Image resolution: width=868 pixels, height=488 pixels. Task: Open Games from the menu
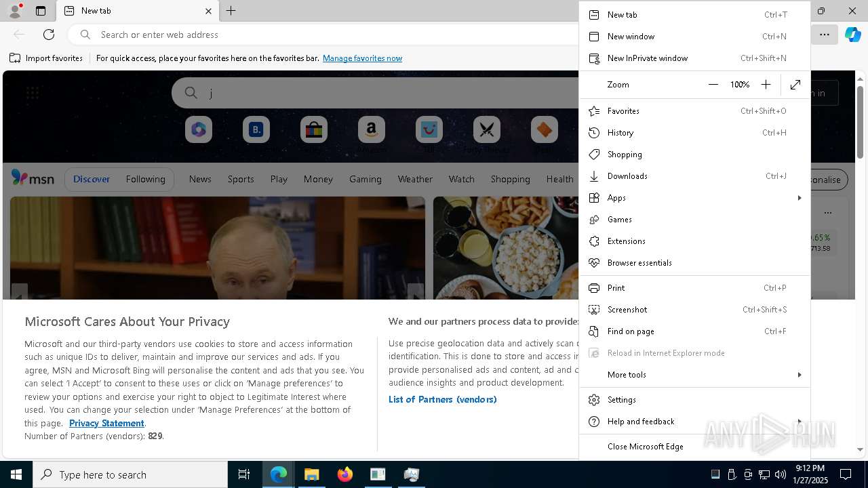[695, 220]
